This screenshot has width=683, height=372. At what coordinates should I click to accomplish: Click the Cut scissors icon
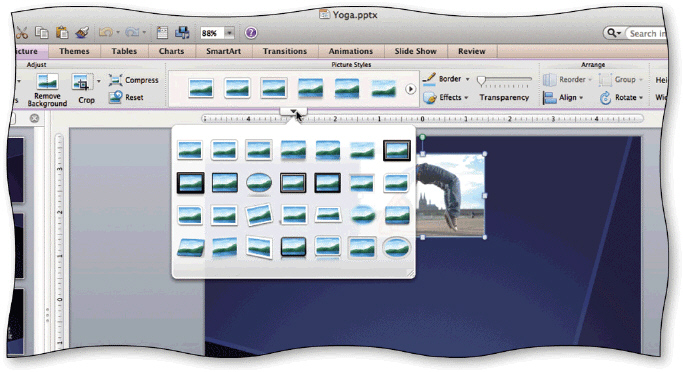pyautogui.click(x=21, y=33)
